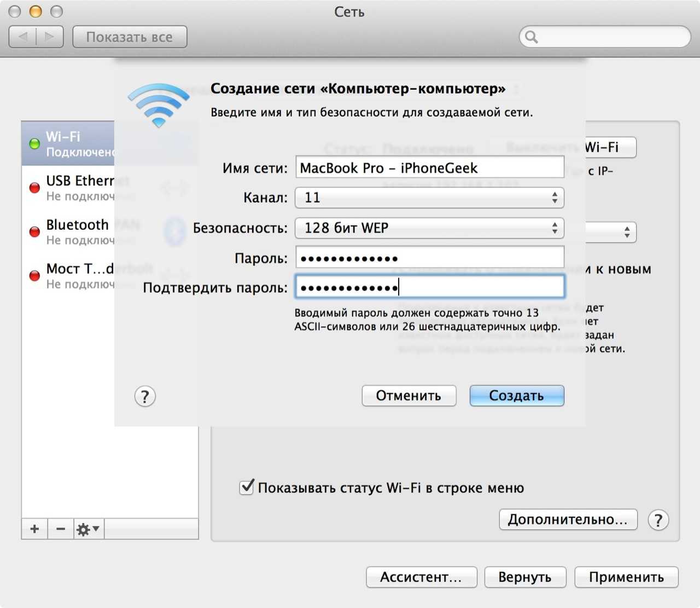Click Введите имя и тип безопасности text
The width and height of the screenshot is (700, 608).
tap(372, 113)
